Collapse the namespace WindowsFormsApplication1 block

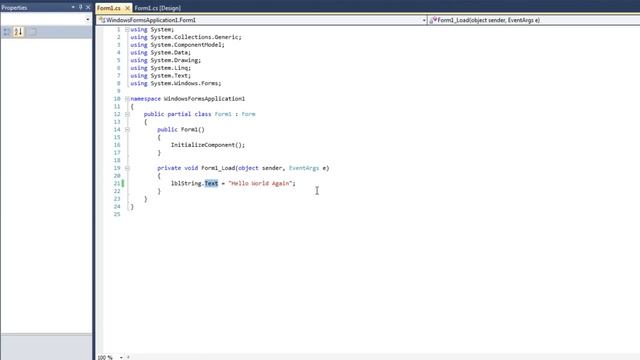click(127, 99)
